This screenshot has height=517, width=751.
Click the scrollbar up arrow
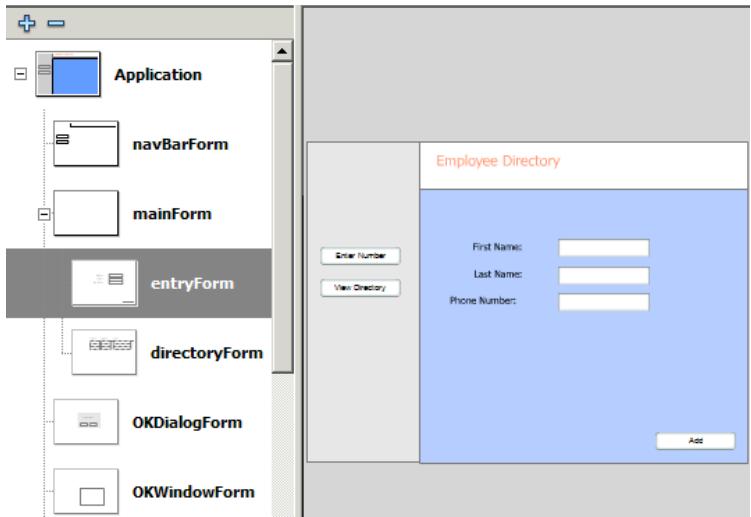click(x=282, y=51)
